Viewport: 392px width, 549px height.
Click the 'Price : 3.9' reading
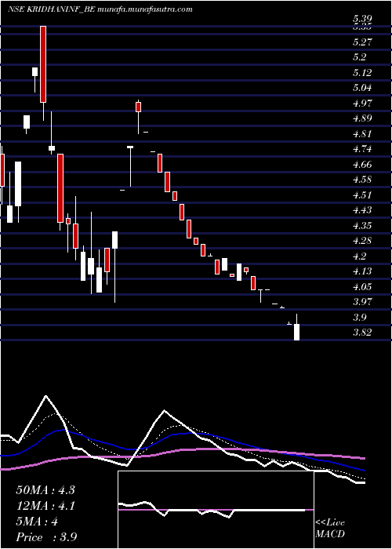pos(46,537)
